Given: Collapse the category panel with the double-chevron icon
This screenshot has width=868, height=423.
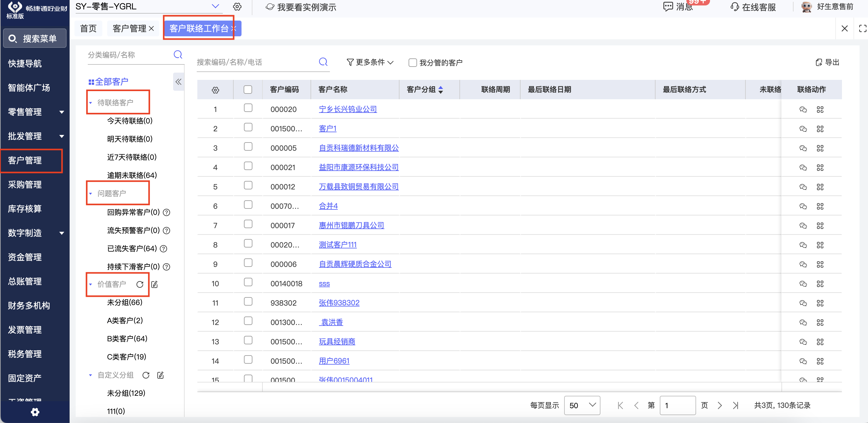Looking at the screenshot, I should click(x=179, y=81).
